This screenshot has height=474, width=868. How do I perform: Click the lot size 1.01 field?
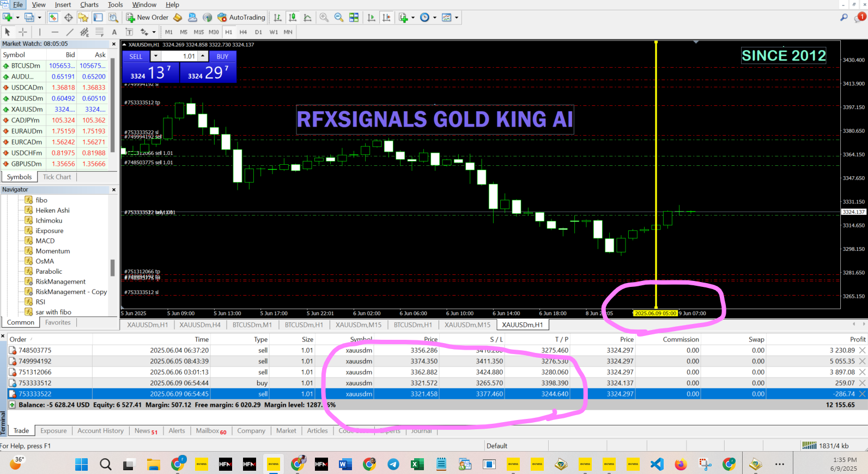pos(179,56)
